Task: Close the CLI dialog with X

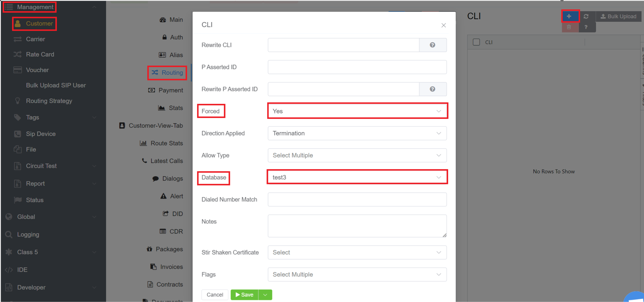Action: [x=443, y=25]
